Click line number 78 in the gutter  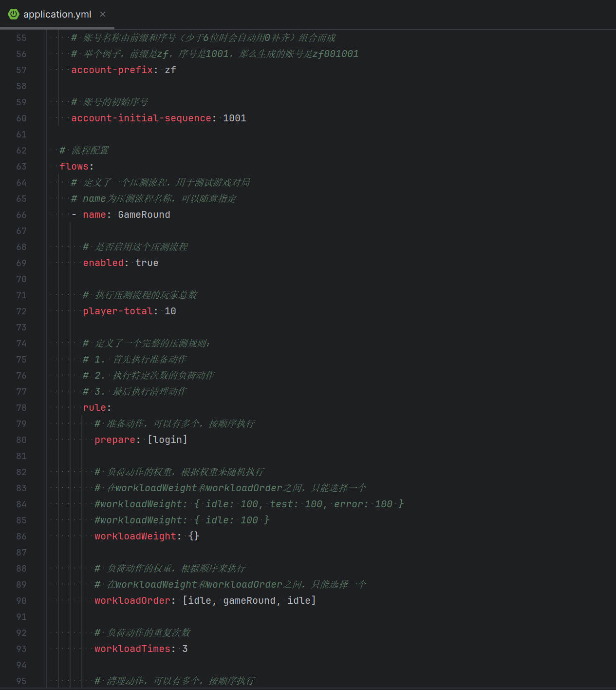coord(21,407)
